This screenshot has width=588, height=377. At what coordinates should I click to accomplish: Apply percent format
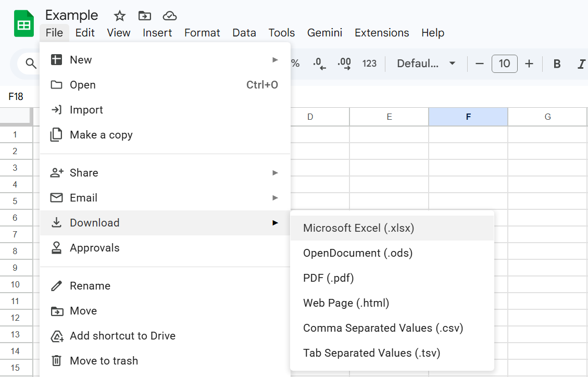click(295, 64)
